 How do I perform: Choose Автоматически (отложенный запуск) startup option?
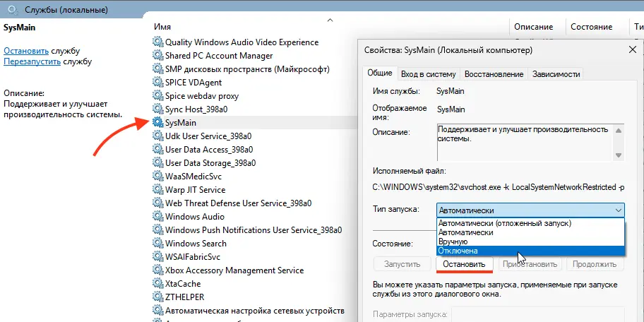[x=530, y=223]
